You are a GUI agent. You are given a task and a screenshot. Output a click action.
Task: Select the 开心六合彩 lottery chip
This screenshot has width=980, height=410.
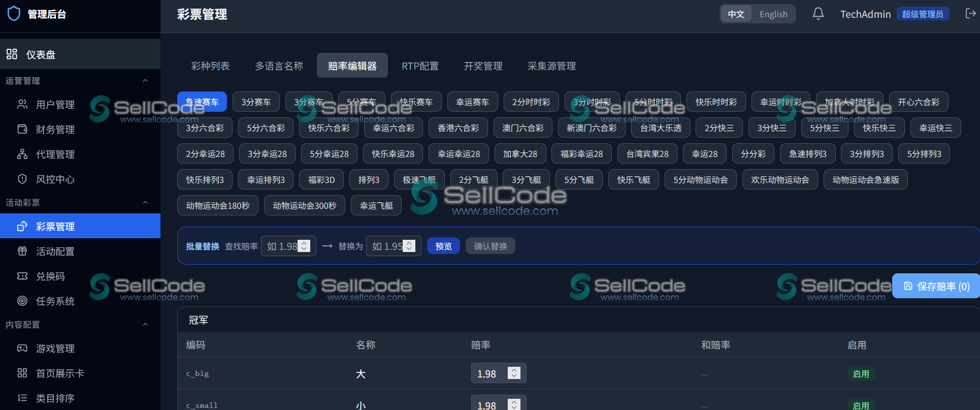pos(919,102)
